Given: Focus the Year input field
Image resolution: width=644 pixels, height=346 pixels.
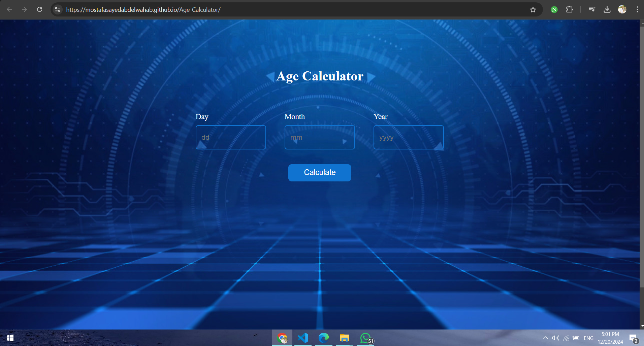Looking at the screenshot, I should point(409,137).
